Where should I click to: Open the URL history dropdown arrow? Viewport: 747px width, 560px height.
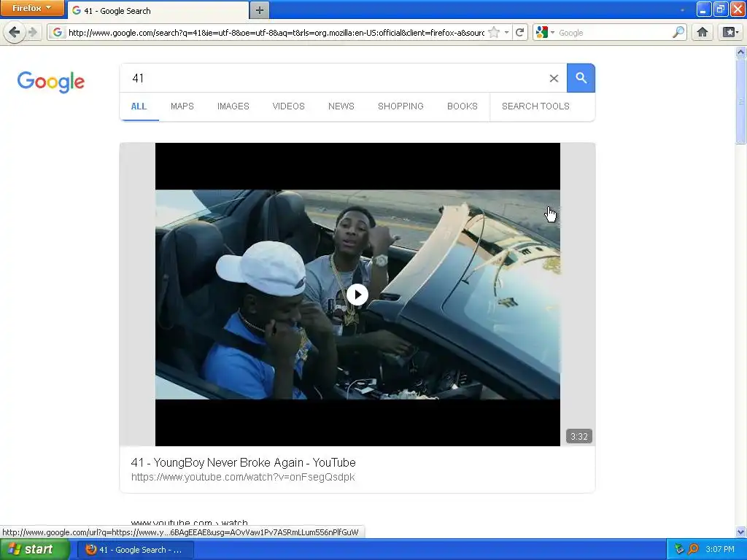pos(506,32)
